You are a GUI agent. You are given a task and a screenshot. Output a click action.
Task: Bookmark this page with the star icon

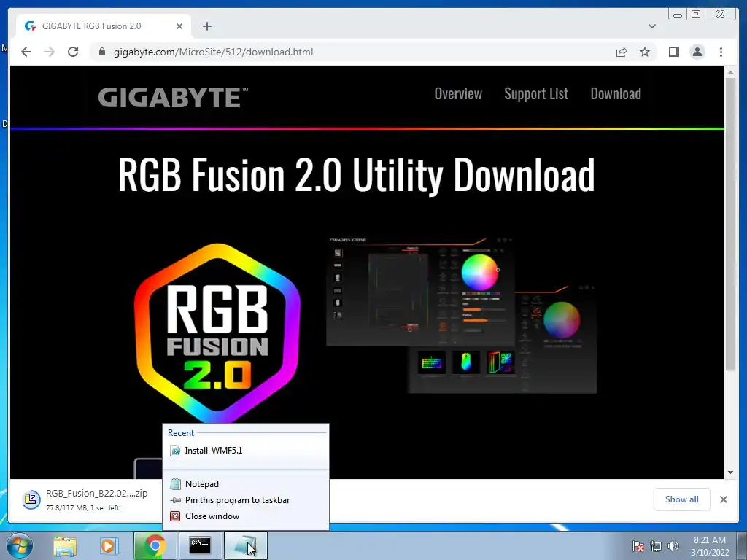pyautogui.click(x=645, y=52)
